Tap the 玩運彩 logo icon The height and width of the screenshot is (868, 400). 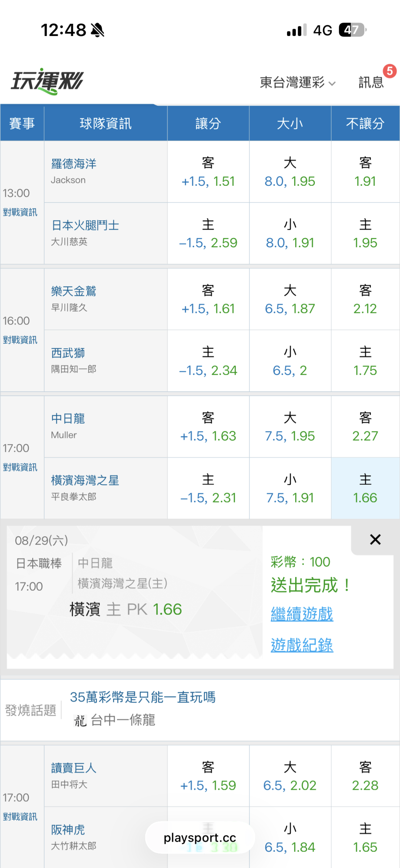[47, 81]
